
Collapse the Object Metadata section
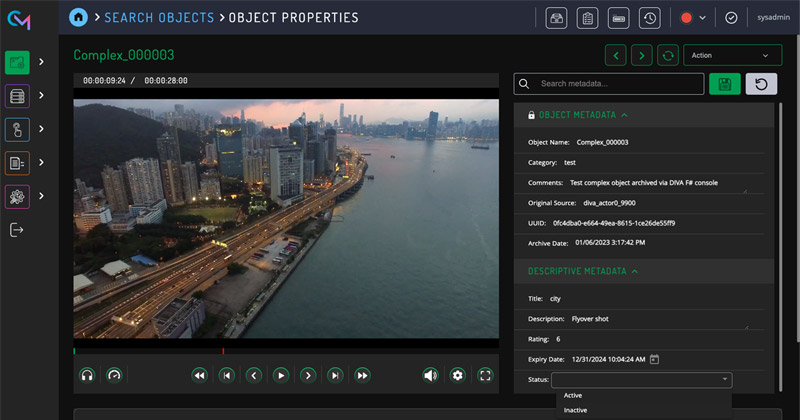[x=624, y=115]
